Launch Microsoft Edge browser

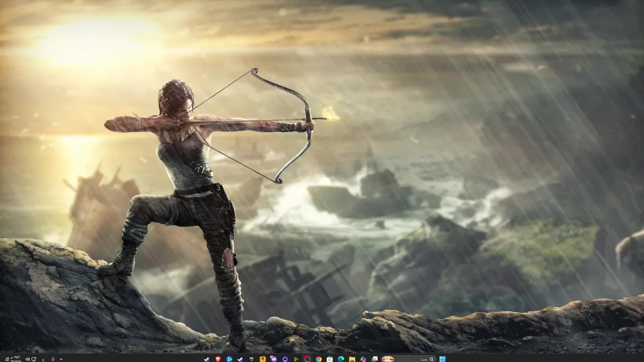pos(341,359)
